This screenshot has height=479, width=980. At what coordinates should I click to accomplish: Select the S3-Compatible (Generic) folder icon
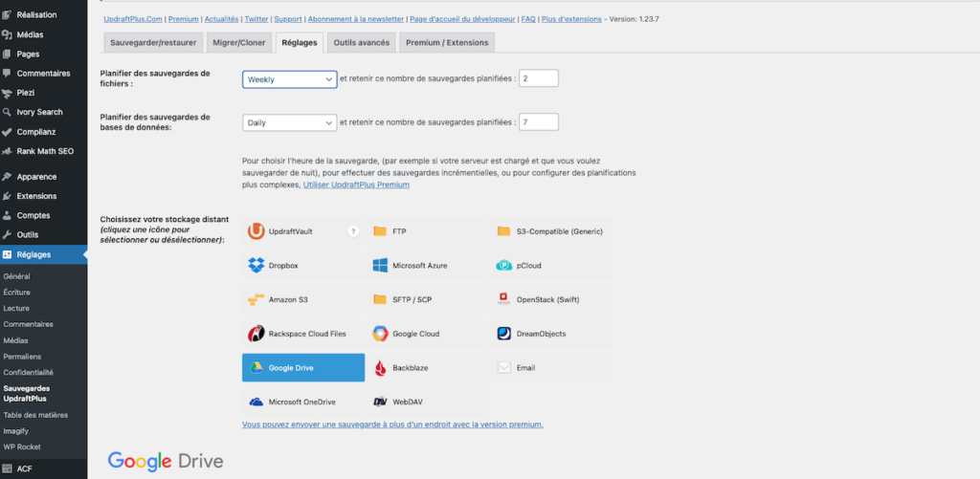[503, 231]
